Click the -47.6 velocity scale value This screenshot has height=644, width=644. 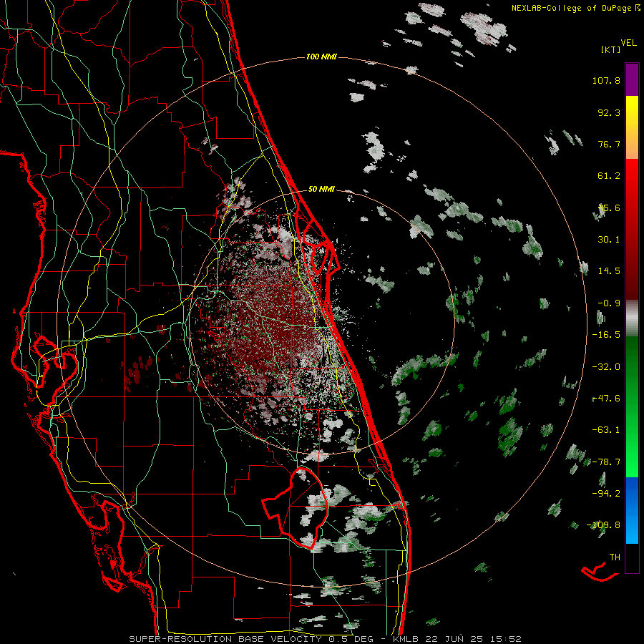(606, 399)
